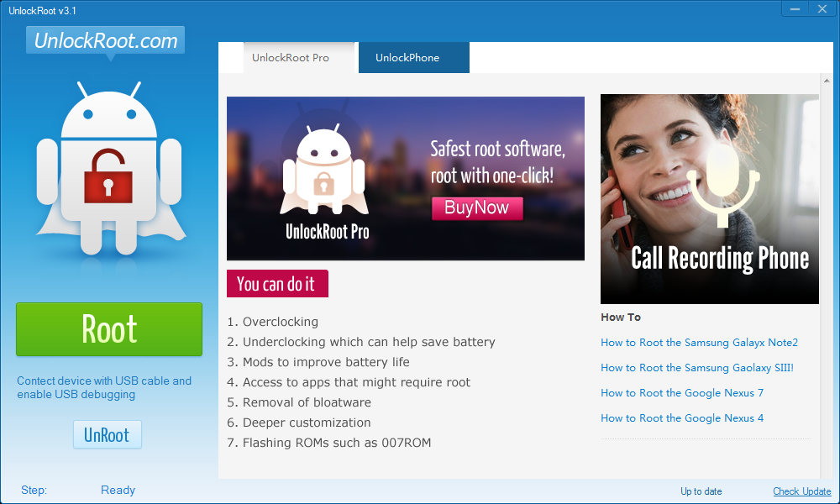Click the Check Update link
The height and width of the screenshot is (504, 840).
802,491
